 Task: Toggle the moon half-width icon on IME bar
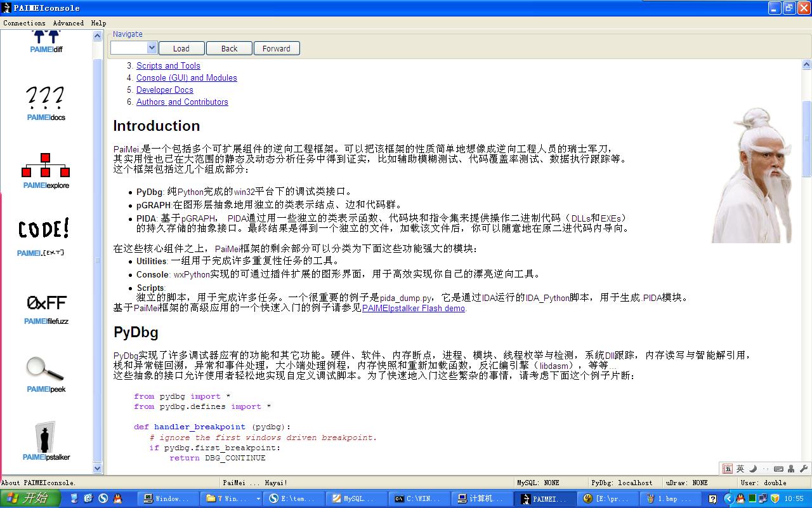click(753, 469)
